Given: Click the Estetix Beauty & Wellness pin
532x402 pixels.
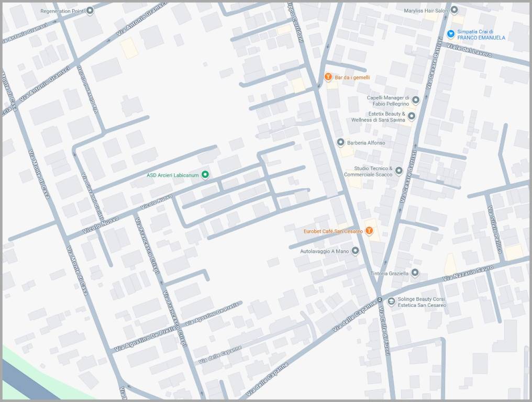Looking at the screenshot, I should click(x=411, y=116).
